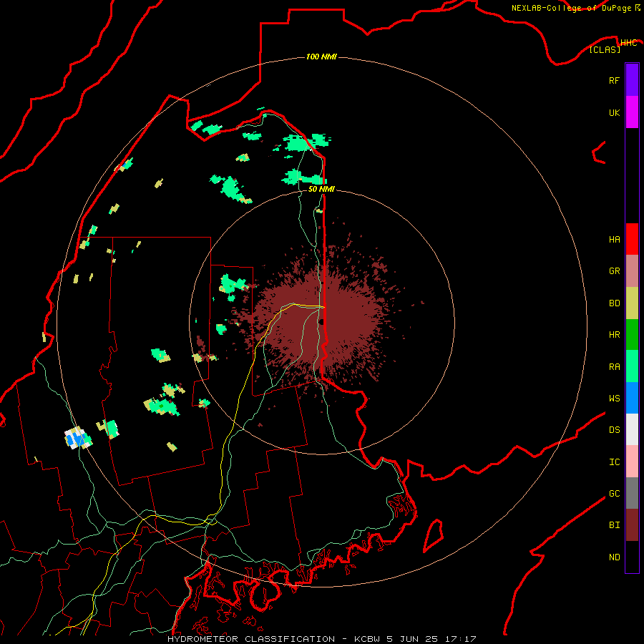Click the UK magenta legend swatch
Image resolution: width=644 pixels, height=644 pixels.
632,112
